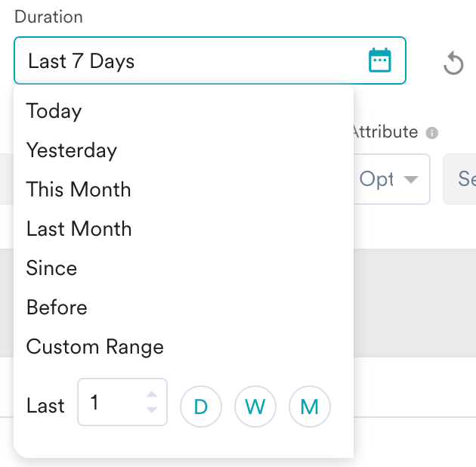Click the Opt field text
Screen dimensions: 476x467
[x=376, y=179]
